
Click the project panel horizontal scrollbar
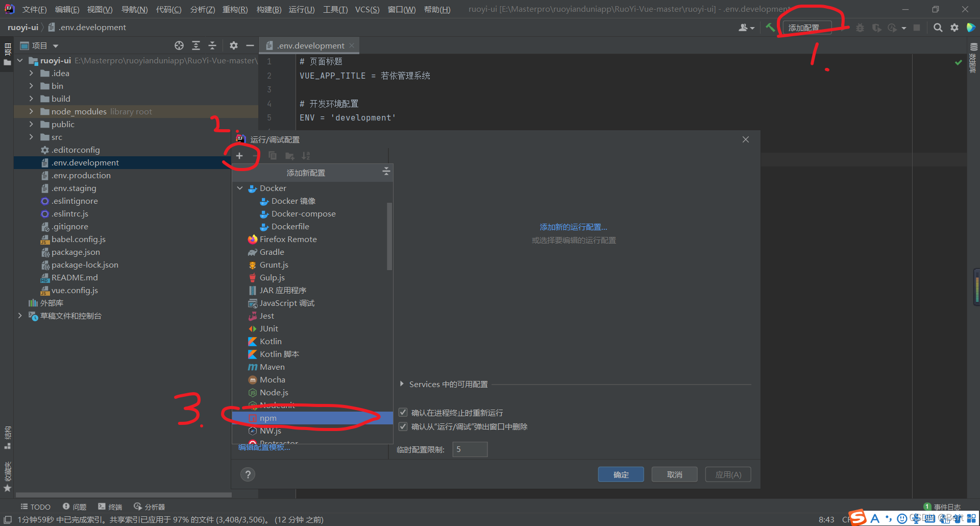pos(124,495)
